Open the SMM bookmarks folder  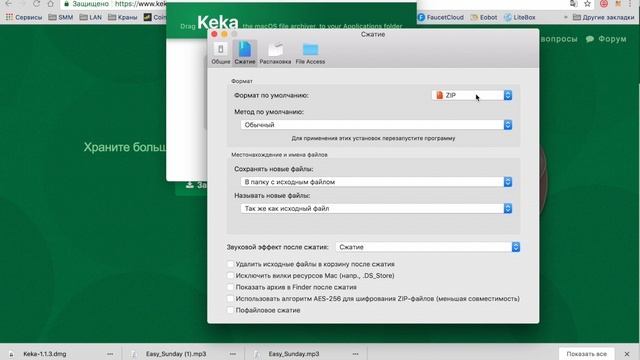(60, 17)
